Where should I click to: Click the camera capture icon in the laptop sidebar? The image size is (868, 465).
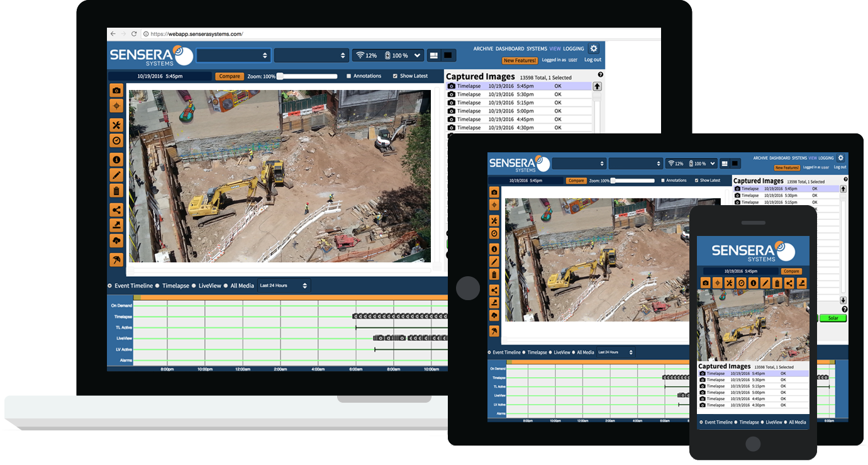[x=116, y=91]
